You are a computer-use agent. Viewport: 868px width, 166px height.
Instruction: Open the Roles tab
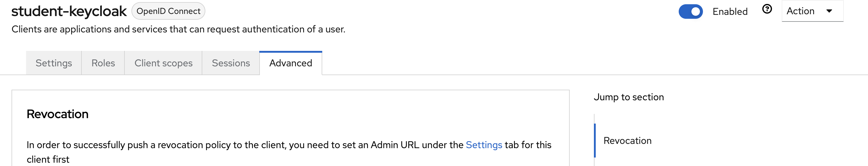point(103,63)
